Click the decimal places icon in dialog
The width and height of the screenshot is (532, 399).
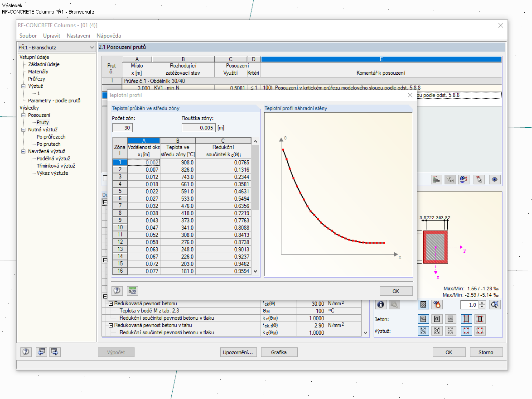click(x=132, y=290)
